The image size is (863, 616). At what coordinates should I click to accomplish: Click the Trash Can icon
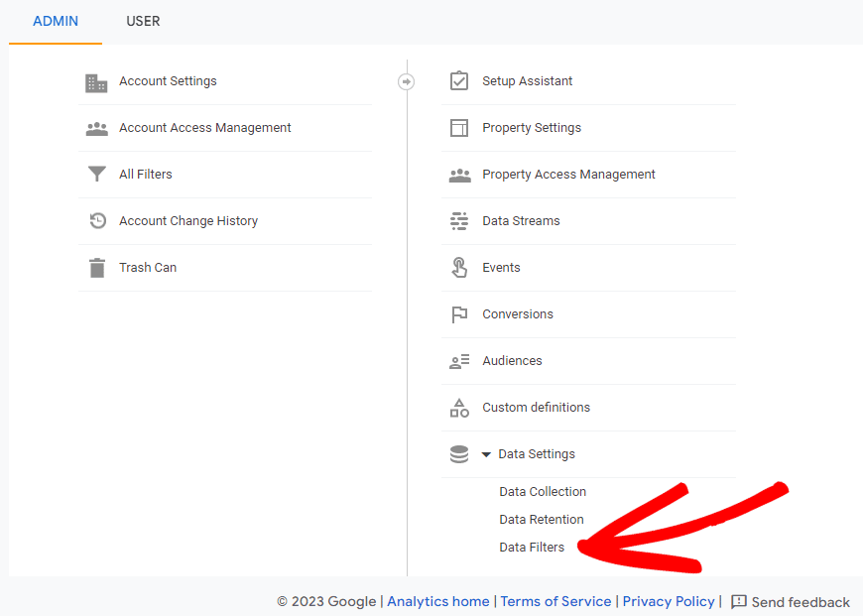96,268
